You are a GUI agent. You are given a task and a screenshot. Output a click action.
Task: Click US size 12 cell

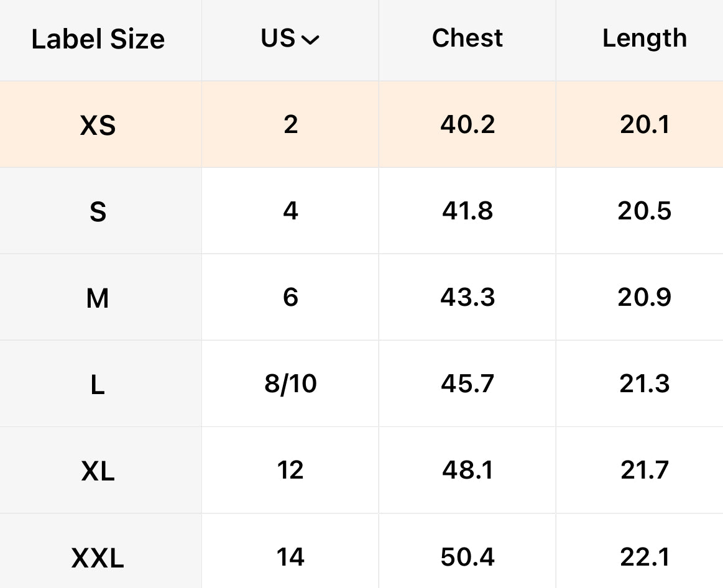(x=290, y=471)
